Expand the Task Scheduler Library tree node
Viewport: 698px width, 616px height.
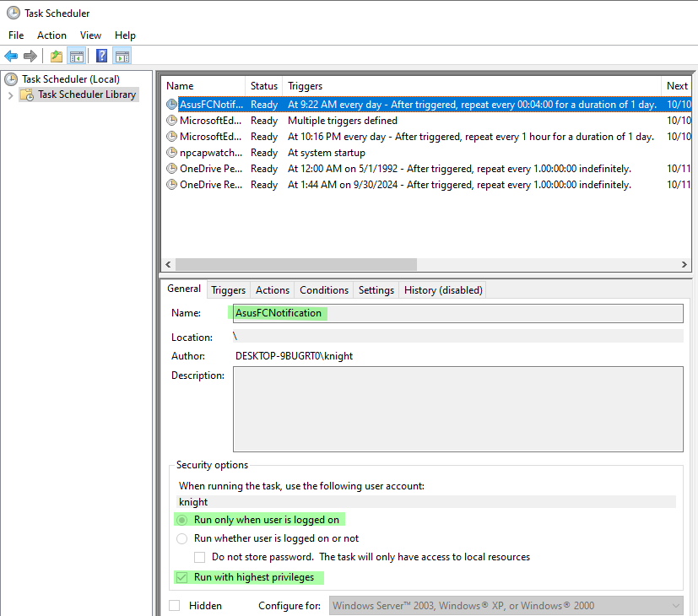tap(10, 95)
